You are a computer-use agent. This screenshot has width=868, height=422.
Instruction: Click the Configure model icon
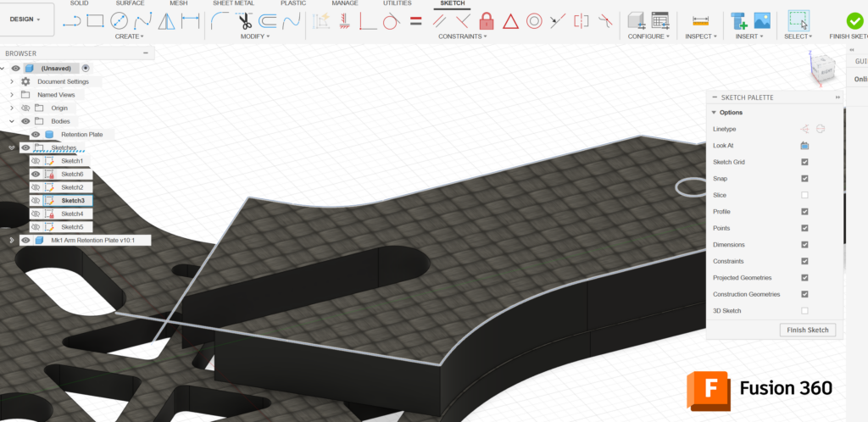coord(636,21)
